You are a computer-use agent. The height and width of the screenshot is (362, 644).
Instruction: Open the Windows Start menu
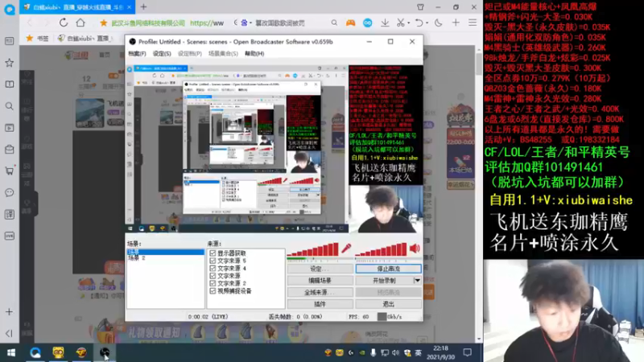pos(11,352)
